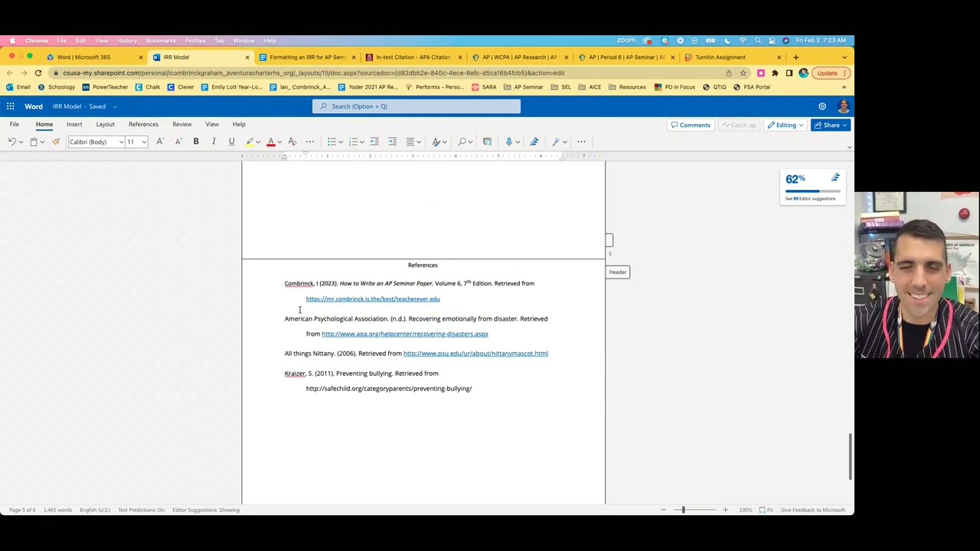
Task: Click the Grow Font icon
Action: (x=160, y=142)
